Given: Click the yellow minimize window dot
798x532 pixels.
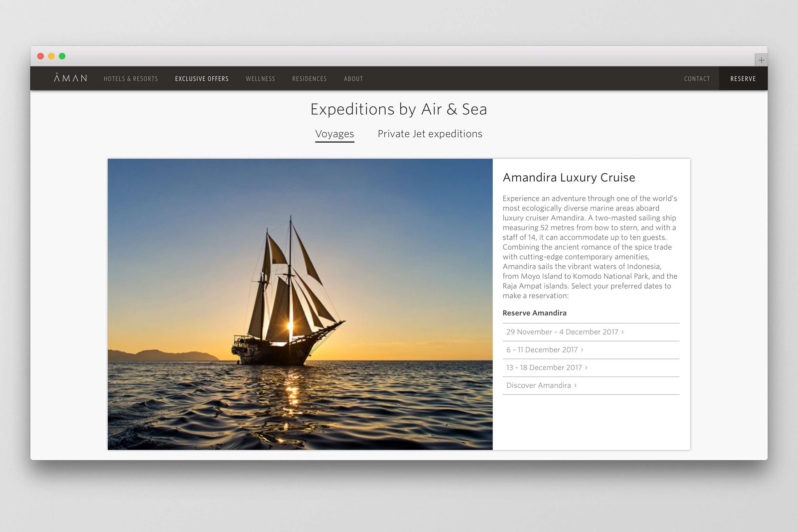Looking at the screenshot, I should (51, 56).
